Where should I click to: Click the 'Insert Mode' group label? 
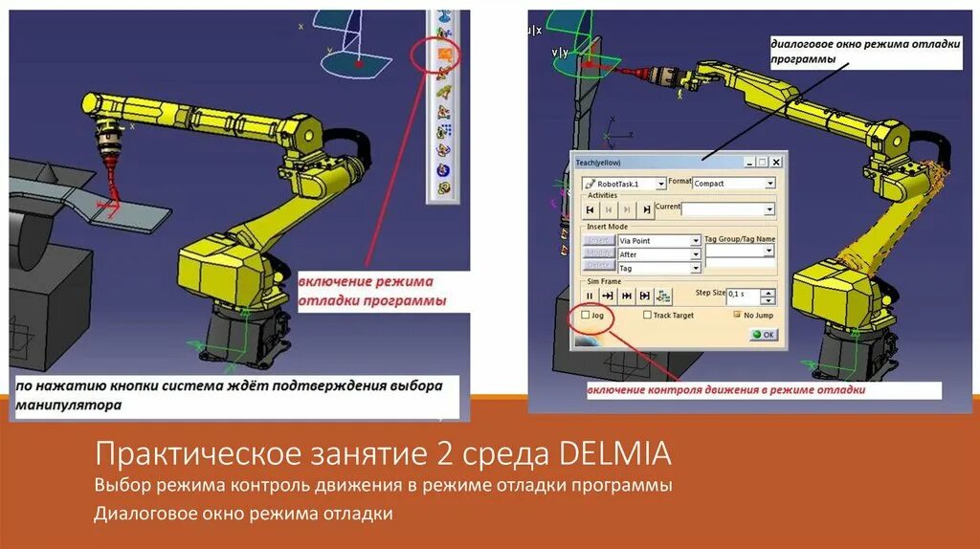tap(607, 227)
